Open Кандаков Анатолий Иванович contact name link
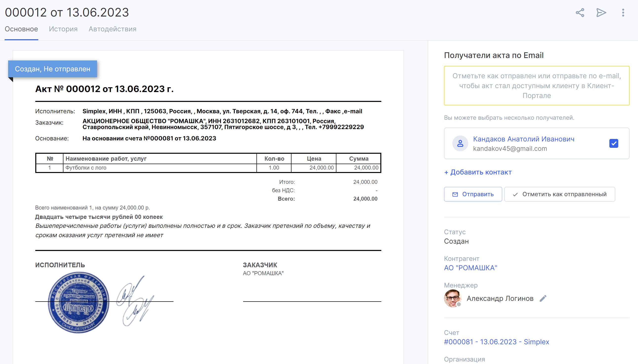638x364 pixels. point(523,139)
